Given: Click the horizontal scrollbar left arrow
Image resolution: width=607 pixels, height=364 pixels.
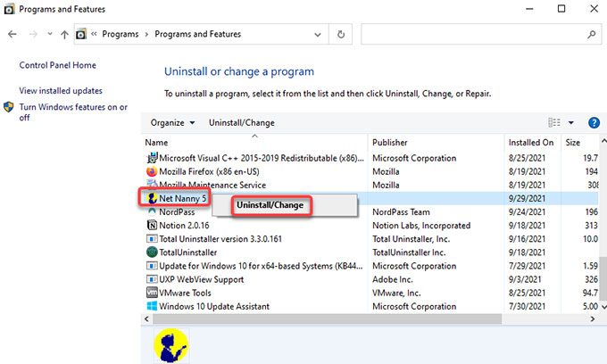Looking at the screenshot, I should pyautogui.click(x=146, y=319).
